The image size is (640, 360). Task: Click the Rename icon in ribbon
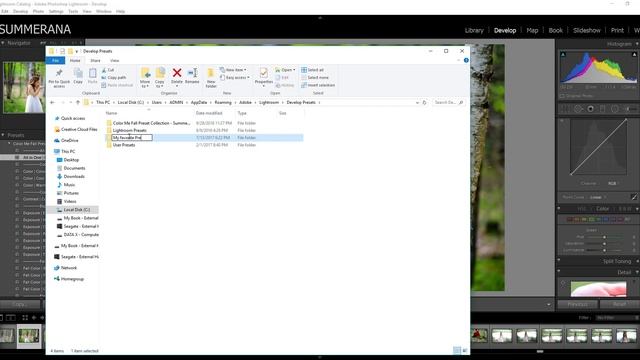(192, 73)
